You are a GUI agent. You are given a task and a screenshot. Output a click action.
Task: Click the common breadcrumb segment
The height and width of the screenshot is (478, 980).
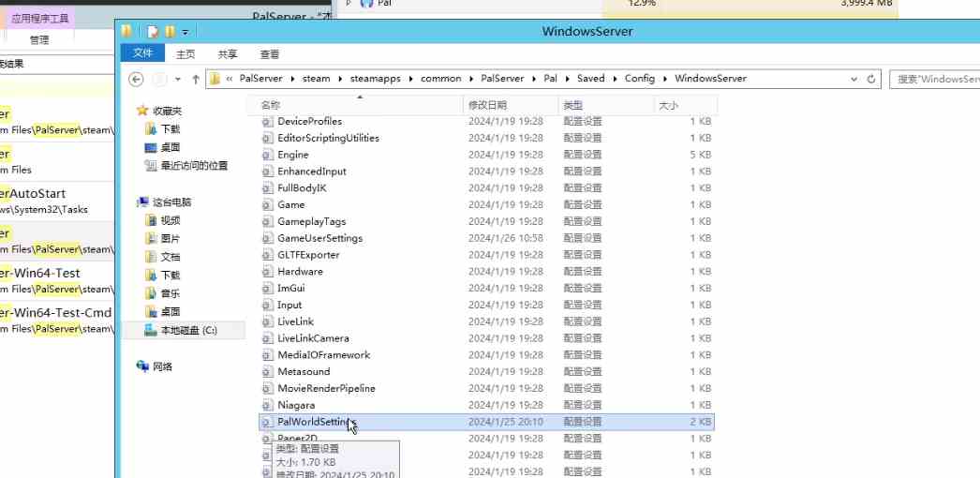[x=440, y=79]
